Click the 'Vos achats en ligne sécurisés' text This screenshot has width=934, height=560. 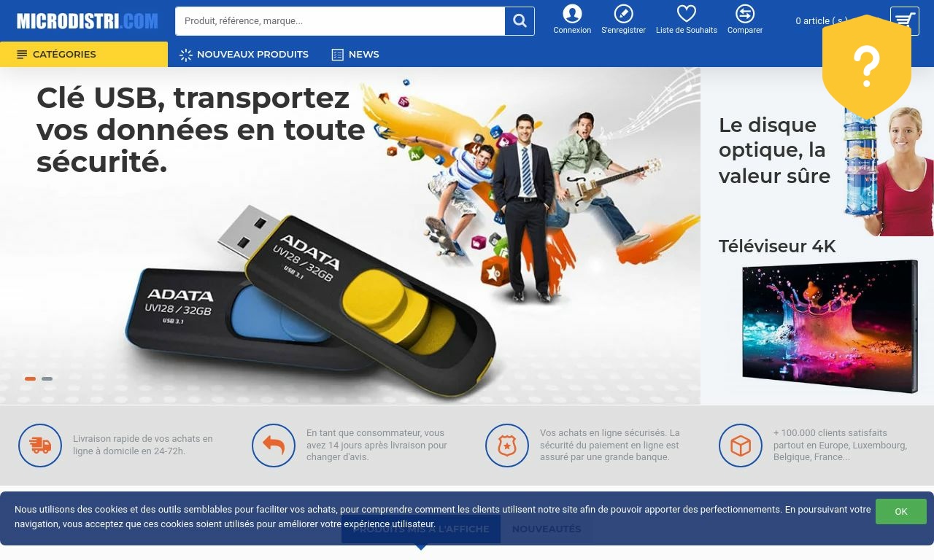pos(610,445)
